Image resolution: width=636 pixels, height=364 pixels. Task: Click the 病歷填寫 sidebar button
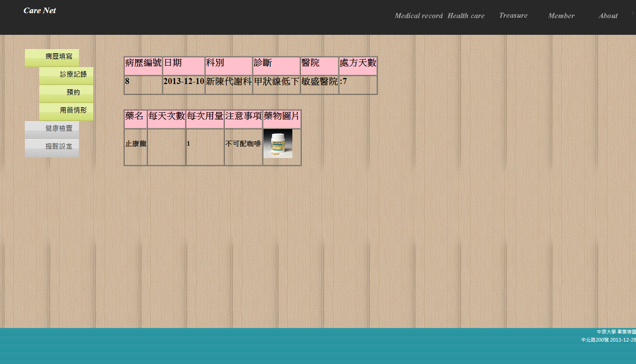pyautogui.click(x=52, y=57)
